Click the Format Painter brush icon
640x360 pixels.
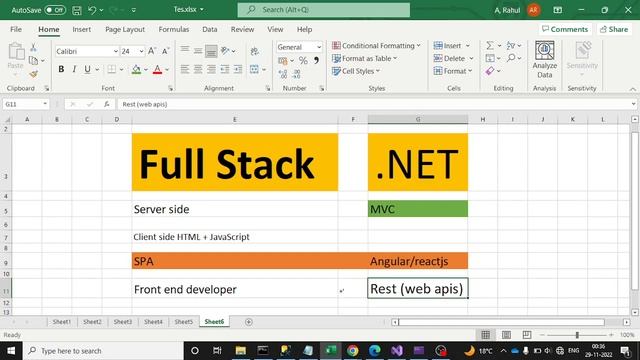tap(33, 74)
